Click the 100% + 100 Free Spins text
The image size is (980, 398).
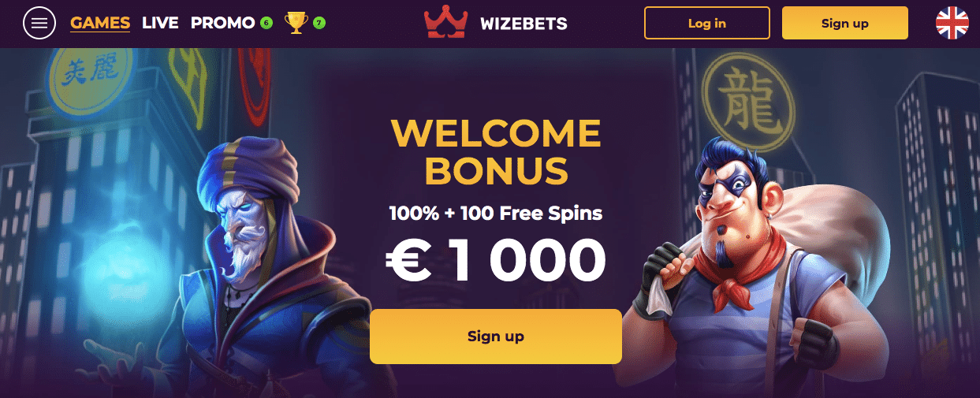496,213
